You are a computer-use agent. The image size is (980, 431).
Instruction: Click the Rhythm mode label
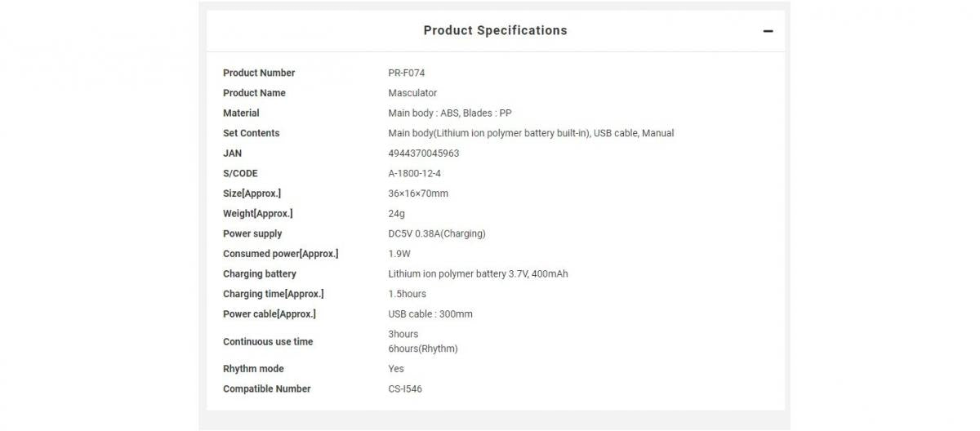point(253,369)
